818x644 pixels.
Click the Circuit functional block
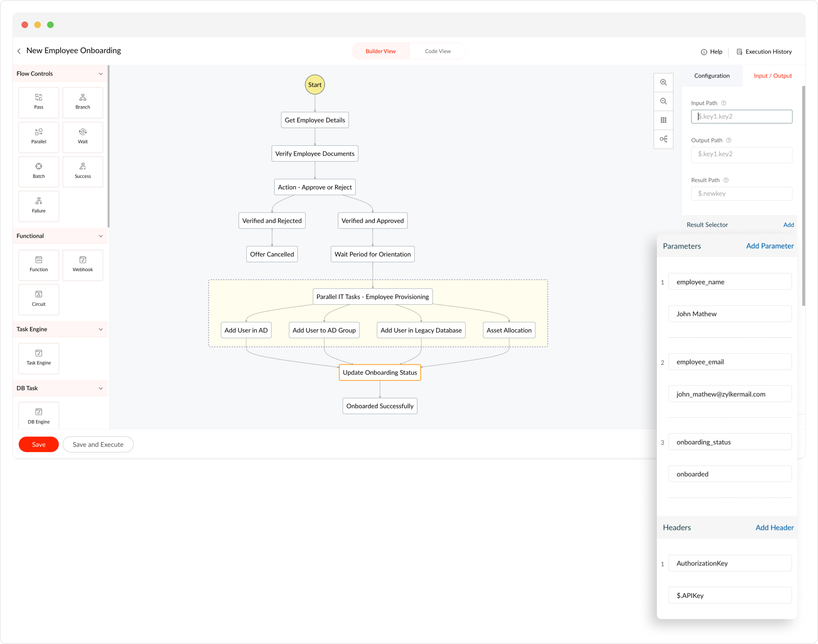pos(38,299)
